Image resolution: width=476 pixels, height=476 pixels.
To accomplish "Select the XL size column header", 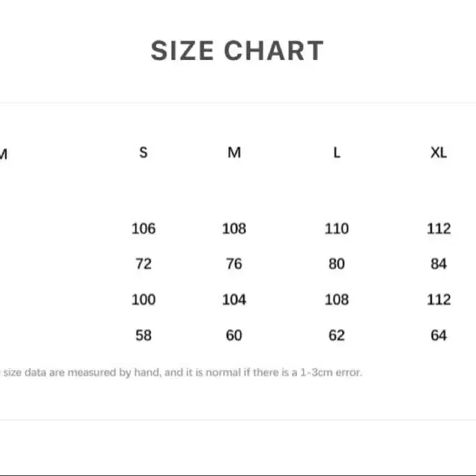I will click(x=438, y=153).
